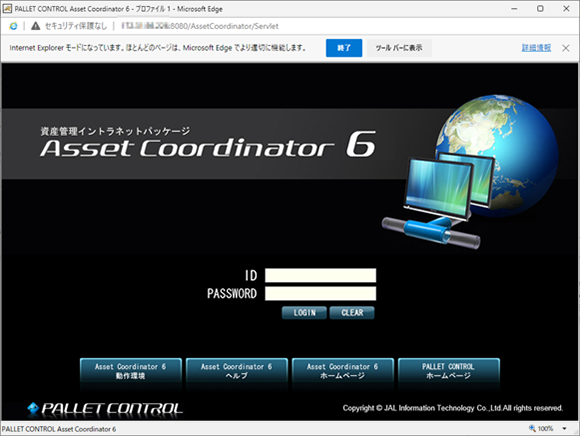
Task: Click the Internet Explorer mode icon in address bar
Action: (x=13, y=26)
